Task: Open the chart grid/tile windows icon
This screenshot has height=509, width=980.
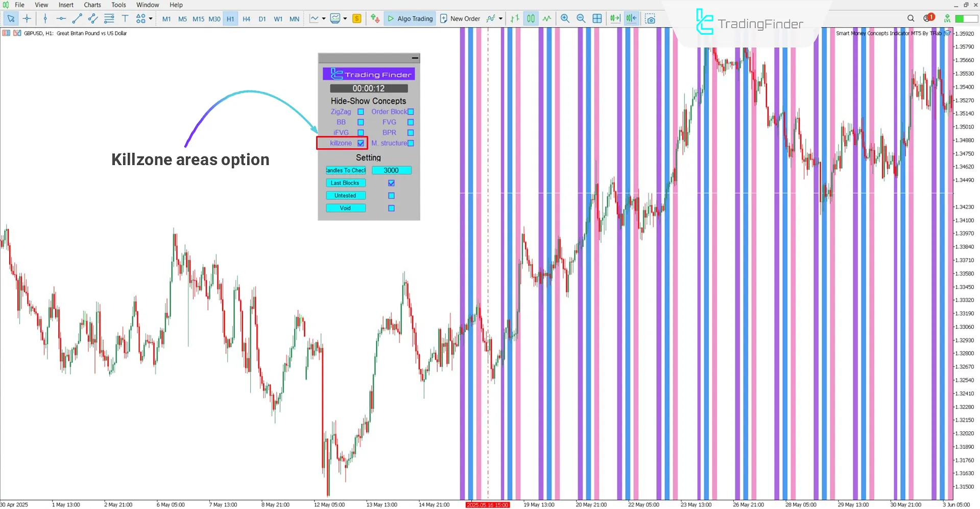Action: [597, 18]
